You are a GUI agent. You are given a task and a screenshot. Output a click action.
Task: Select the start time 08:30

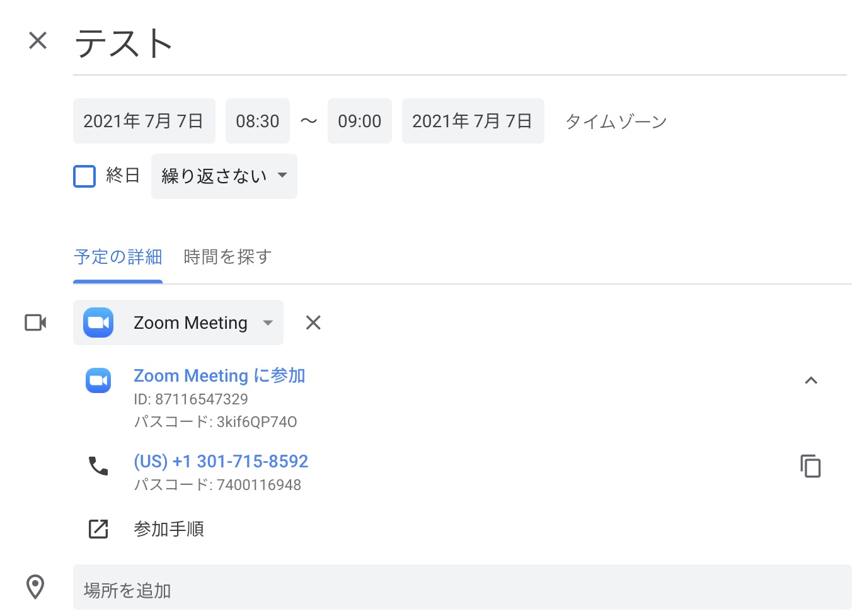coord(257,121)
